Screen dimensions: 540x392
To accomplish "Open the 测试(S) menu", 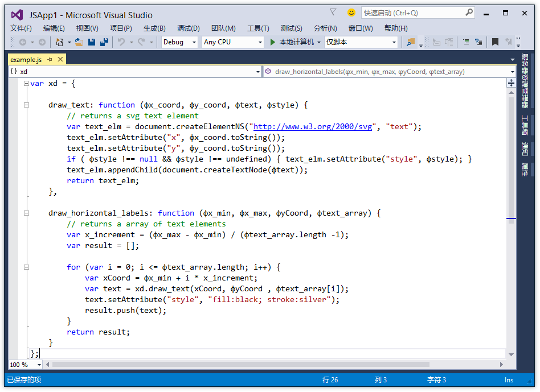I will [x=291, y=28].
